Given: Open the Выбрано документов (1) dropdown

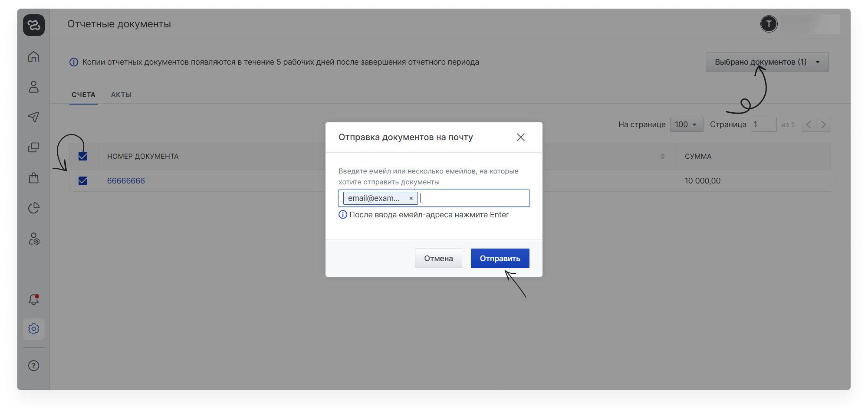Looking at the screenshot, I should coord(767,62).
